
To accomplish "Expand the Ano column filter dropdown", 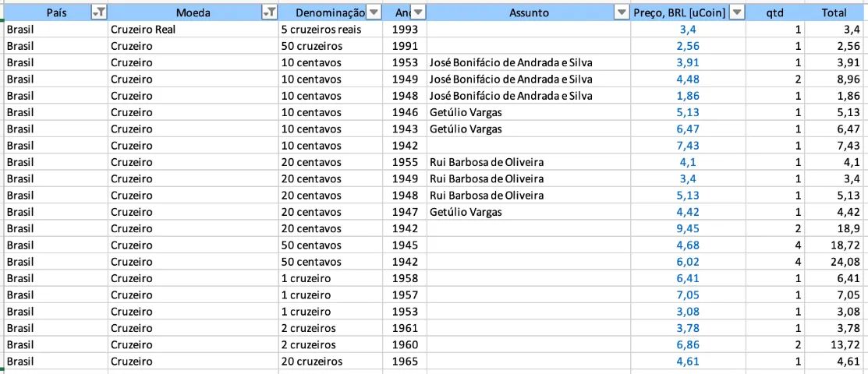I will coord(418,12).
